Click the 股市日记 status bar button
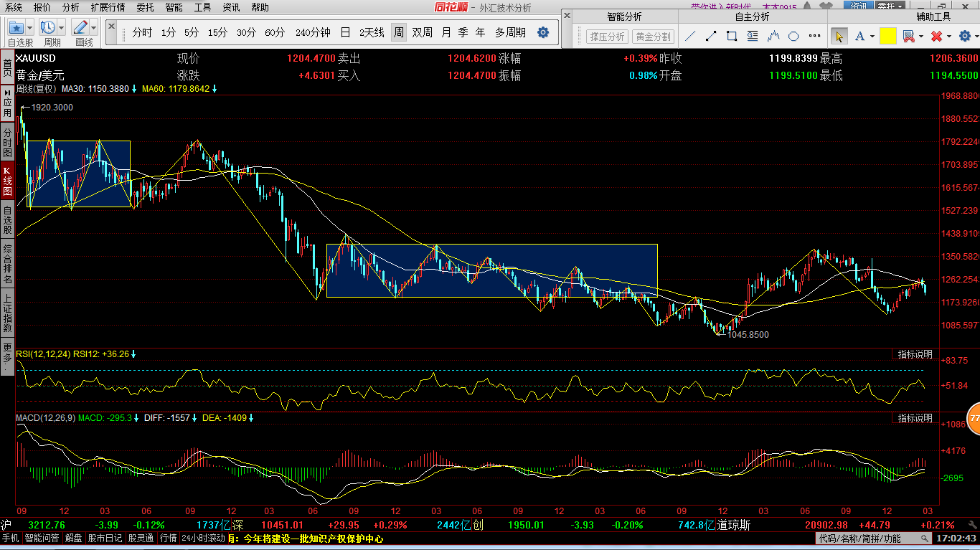 [x=105, y=538]
